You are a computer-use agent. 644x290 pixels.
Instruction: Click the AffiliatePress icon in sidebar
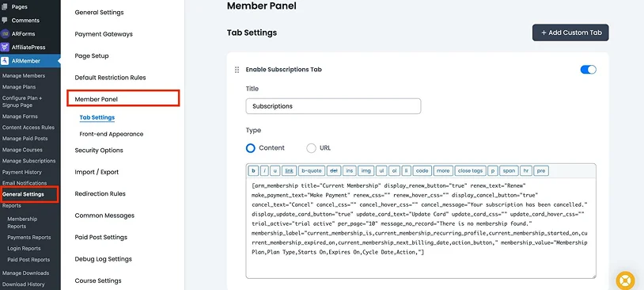click(x=5, y=48)
